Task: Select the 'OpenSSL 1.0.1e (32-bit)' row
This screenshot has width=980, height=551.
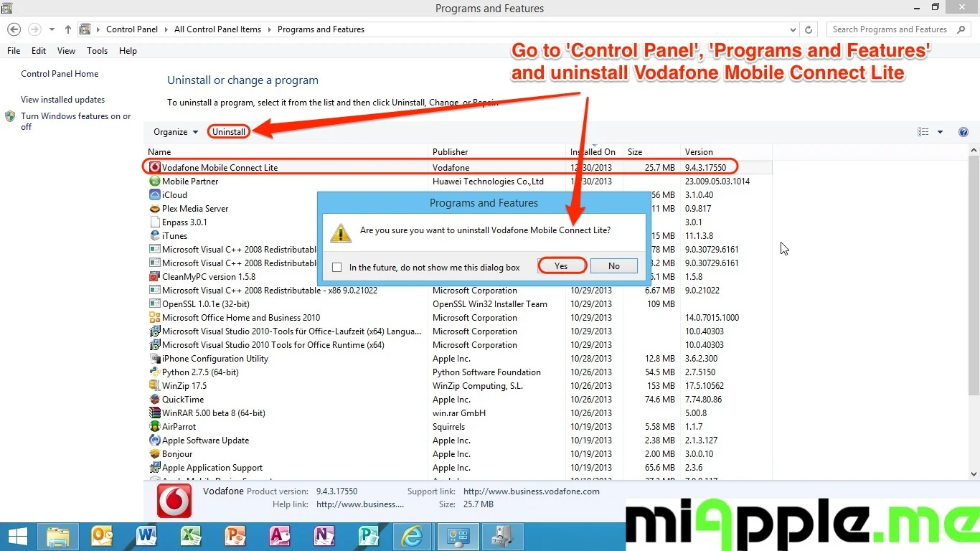Action: click(x=458, y=304)
